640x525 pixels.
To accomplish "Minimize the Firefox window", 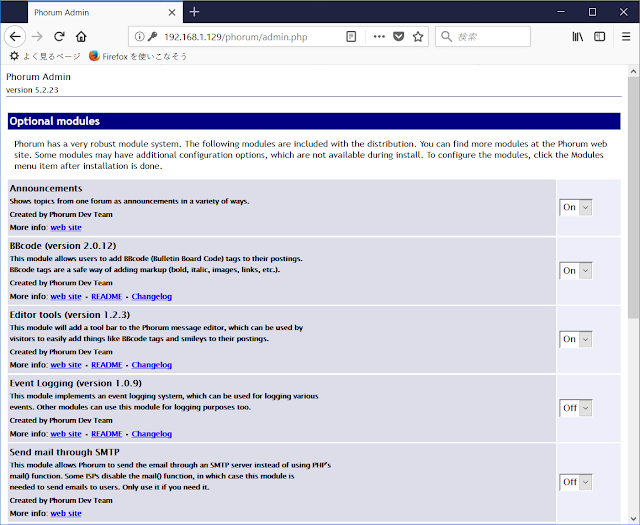I will tap(561, 12).
